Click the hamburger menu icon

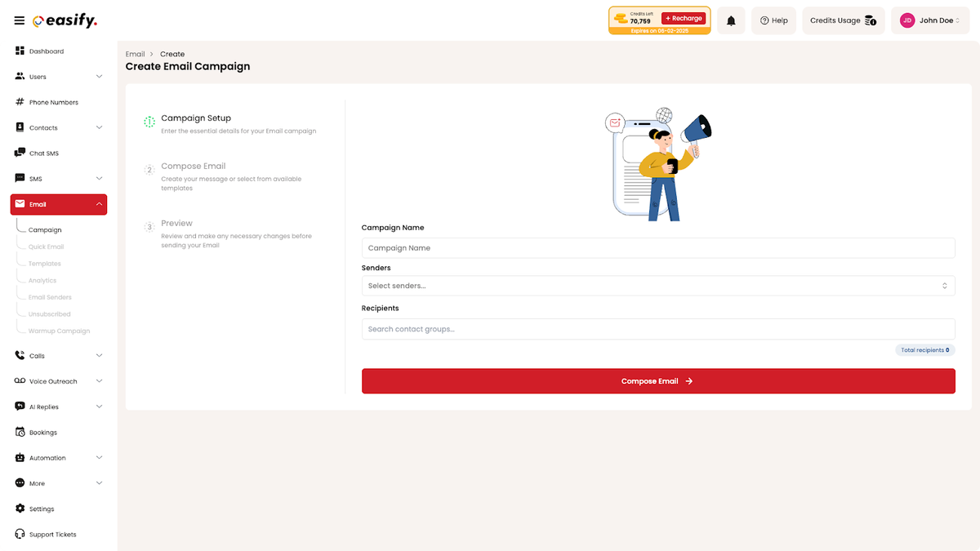tap(19, 20)
